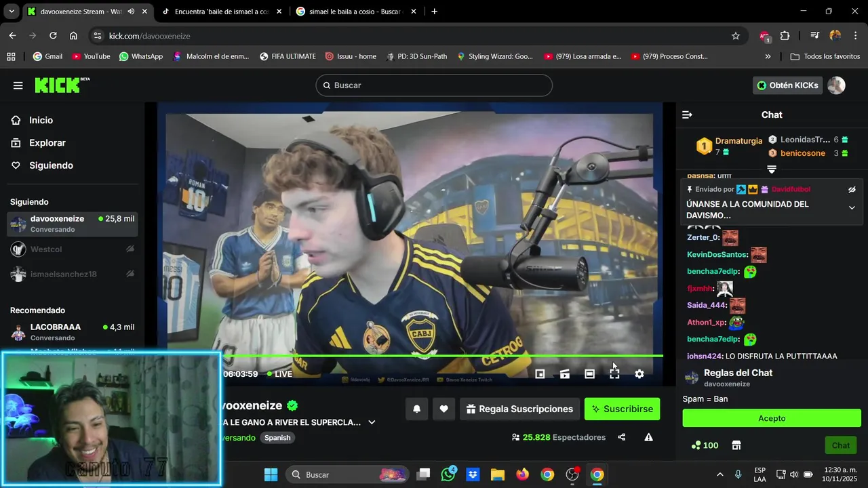Report the stream warning icon
The image size is (868, 488).
point(648,437)
